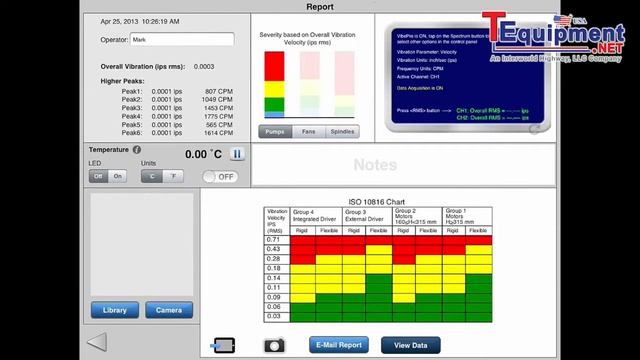Tap the refresh icon on display panel

coord(534,129)
